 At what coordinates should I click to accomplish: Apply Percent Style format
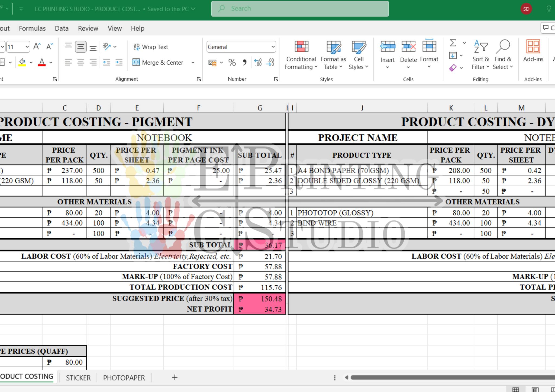click(x=232, y=63)
